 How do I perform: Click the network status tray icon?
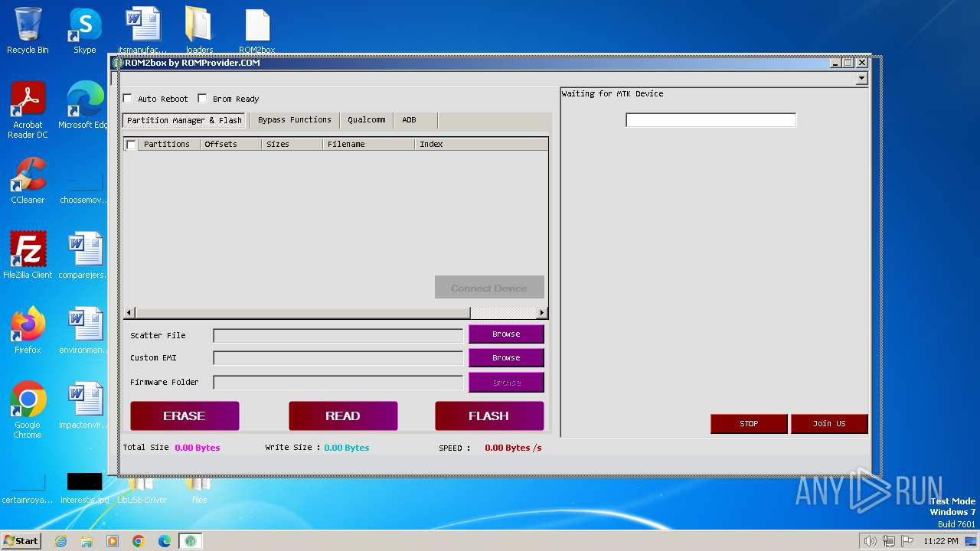point(889,541)
